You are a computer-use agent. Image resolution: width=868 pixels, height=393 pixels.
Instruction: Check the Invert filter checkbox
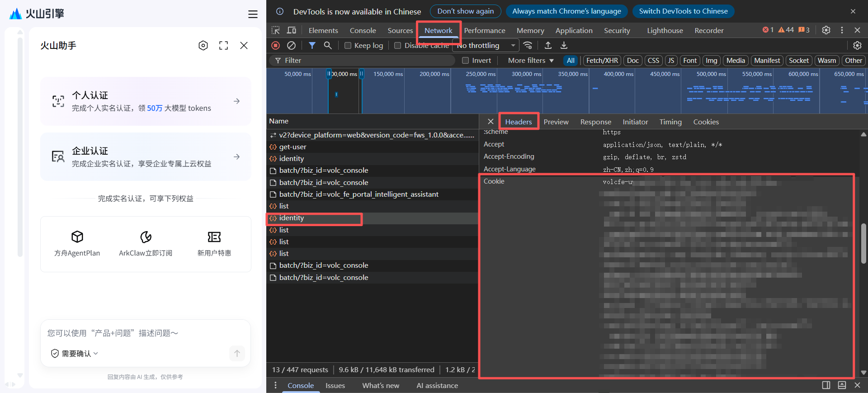(x=465, y=60)
